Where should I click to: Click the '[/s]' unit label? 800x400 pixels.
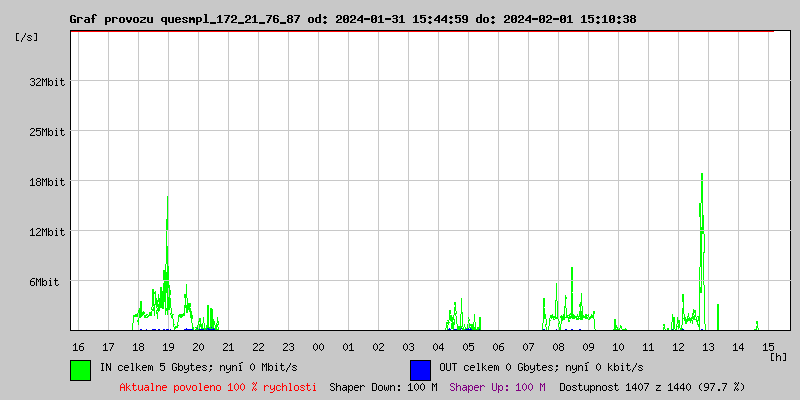click(27, 36)
